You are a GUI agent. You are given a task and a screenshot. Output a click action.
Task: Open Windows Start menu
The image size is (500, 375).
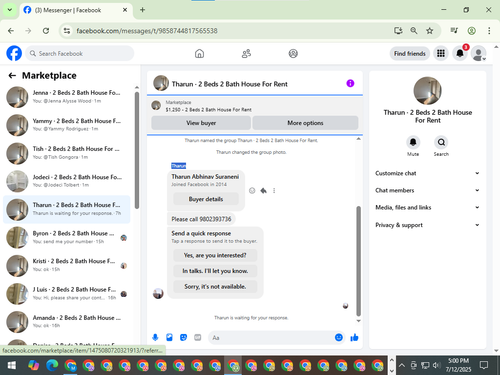click(x=12, y=365)
